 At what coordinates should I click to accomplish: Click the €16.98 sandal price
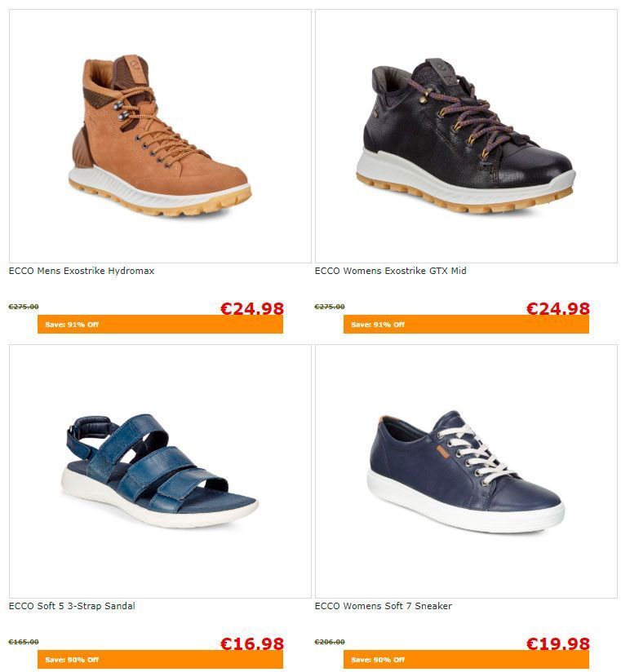(252, 643)
